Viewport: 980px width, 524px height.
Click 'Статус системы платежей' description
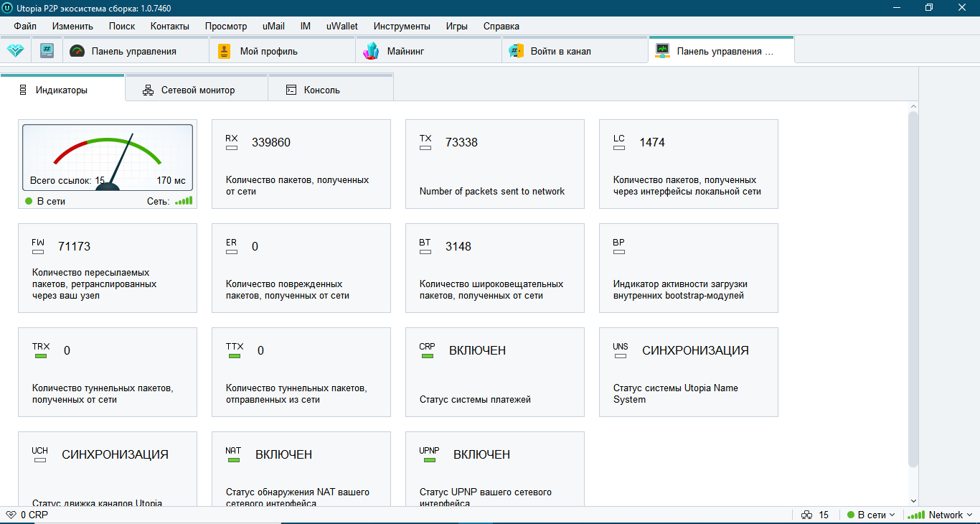tap(475, 399)
